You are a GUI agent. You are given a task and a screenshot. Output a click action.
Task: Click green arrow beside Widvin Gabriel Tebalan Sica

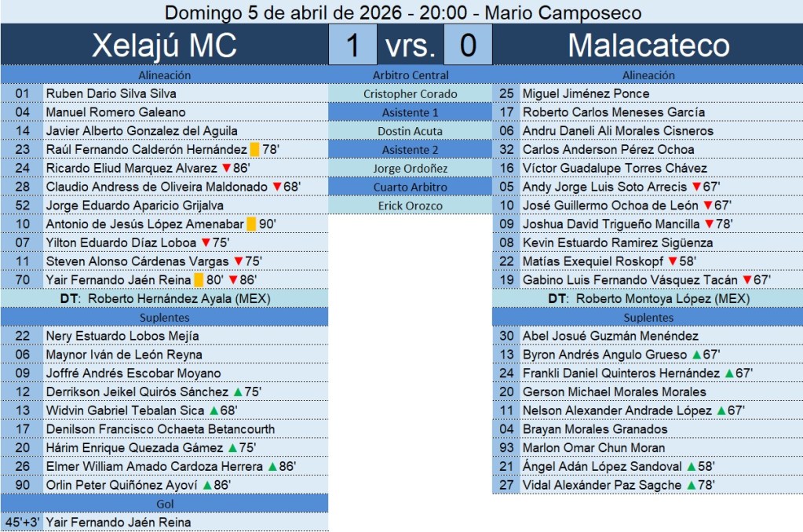tap(213, 410)
